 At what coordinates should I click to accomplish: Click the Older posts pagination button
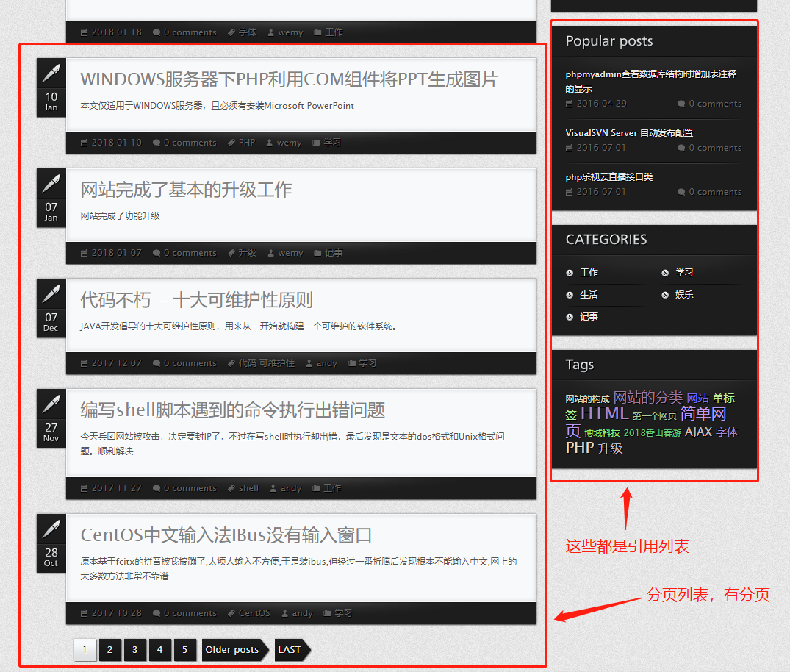coord(233,650)
